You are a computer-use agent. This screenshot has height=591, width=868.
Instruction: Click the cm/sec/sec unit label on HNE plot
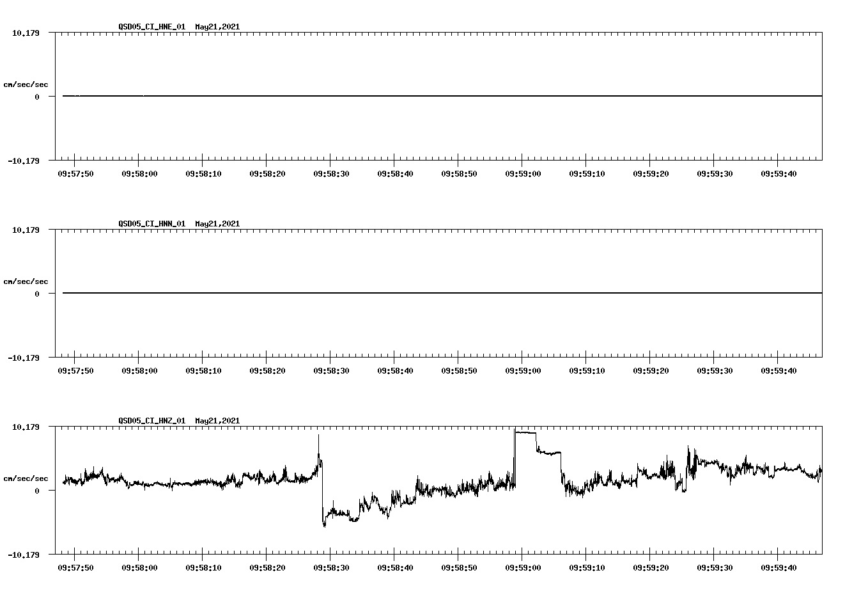point(26,84)
